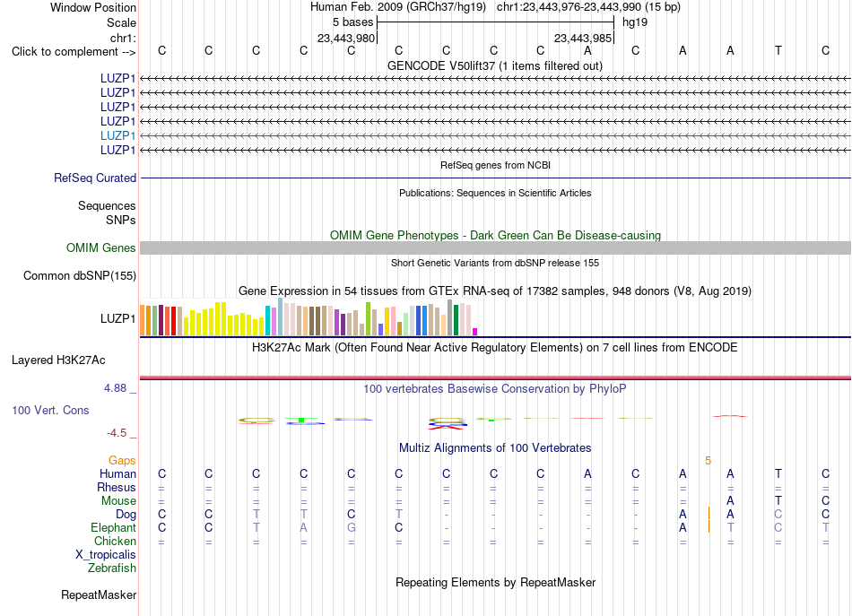
Task: Click the RefSeq Curated gene line
Action: 495,178
